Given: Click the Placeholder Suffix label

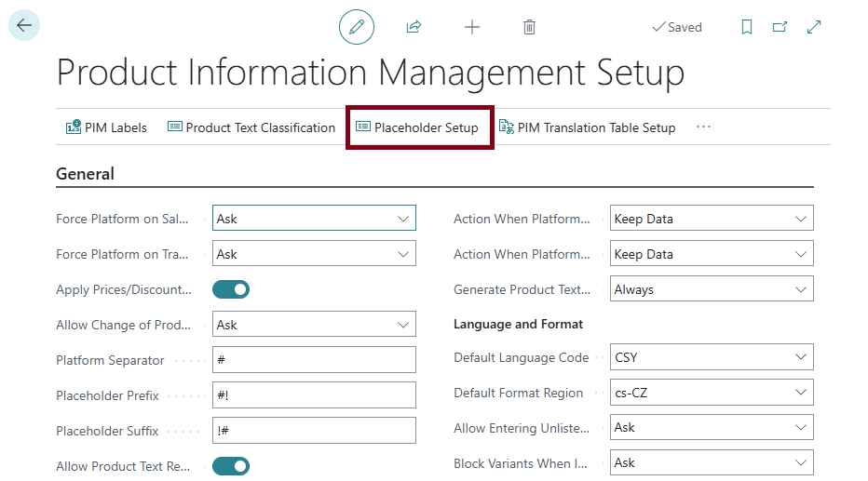Looking at the screenshot, I should click(107, 432).
